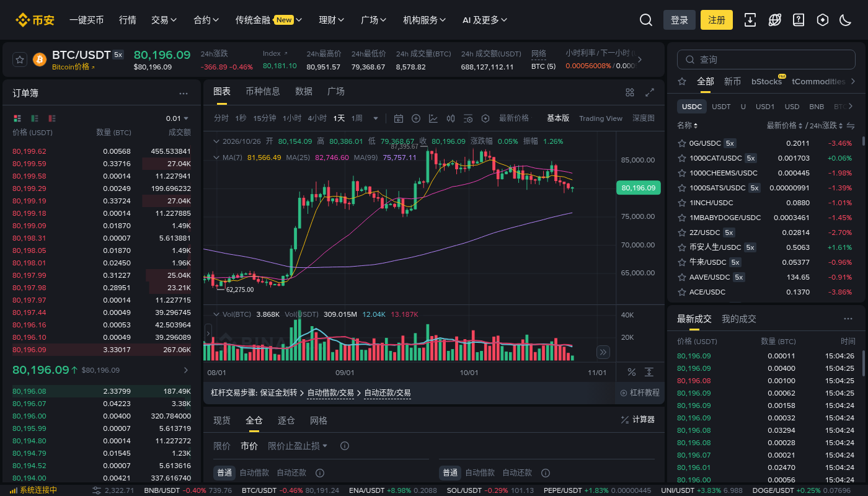
Task: Select the 逐仓 margin tab
Action: 286,420
